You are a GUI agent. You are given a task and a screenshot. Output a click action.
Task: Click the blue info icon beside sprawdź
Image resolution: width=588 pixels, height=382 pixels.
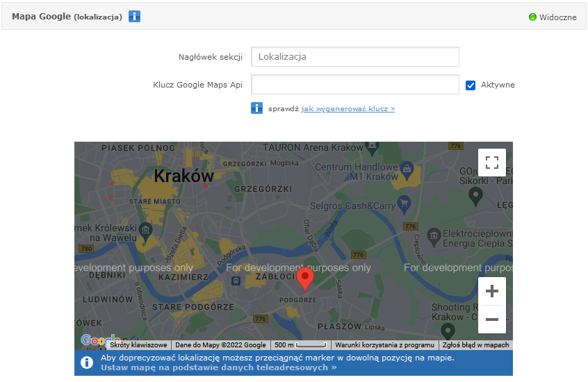tap(256, 108)
